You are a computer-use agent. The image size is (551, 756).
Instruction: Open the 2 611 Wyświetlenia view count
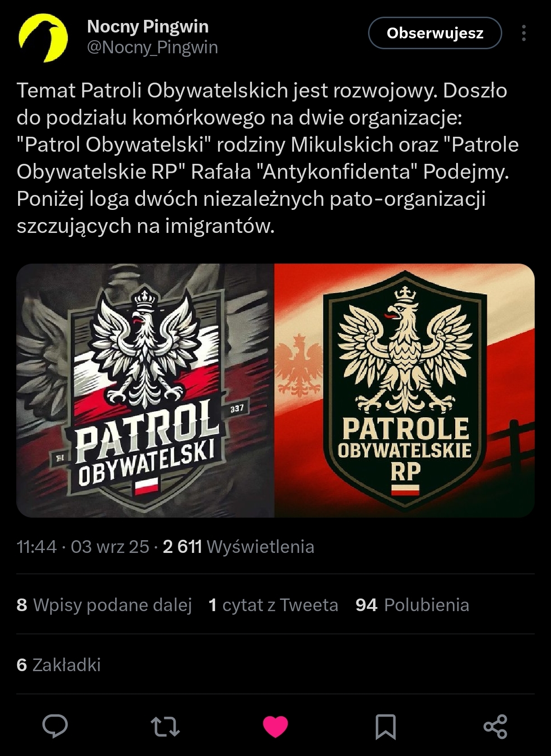click(238, 547)
